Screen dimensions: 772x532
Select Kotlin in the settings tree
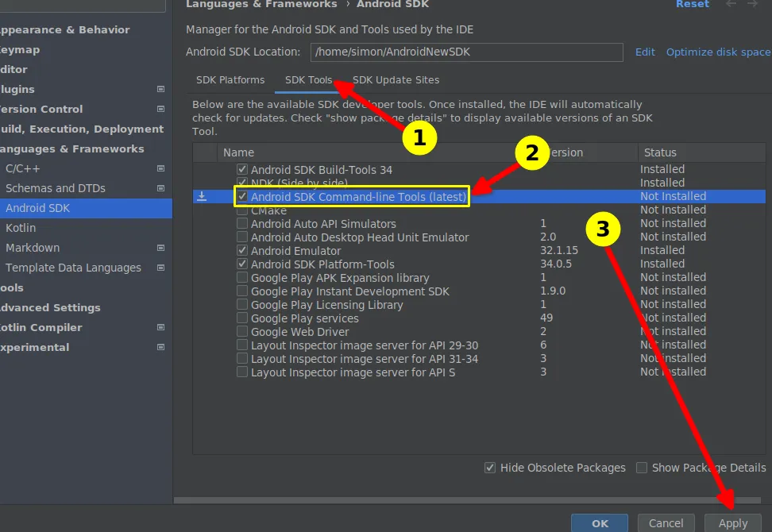point(21,228)
